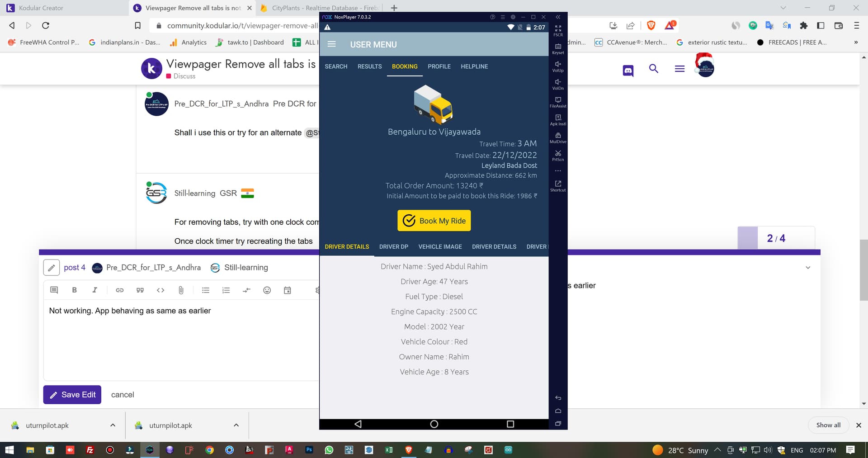Toggle bold formatting in the editor
Viewport: 868px width, 458px height.
coord(74,290)
